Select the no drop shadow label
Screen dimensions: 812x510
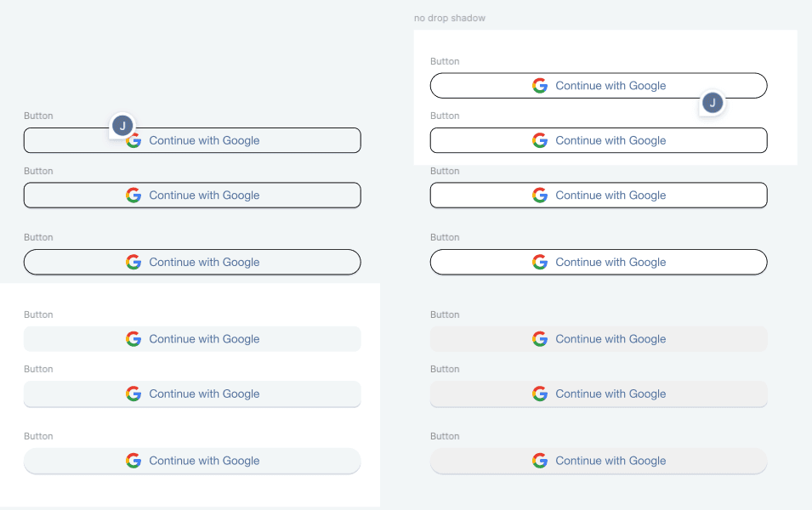point(450,18)
